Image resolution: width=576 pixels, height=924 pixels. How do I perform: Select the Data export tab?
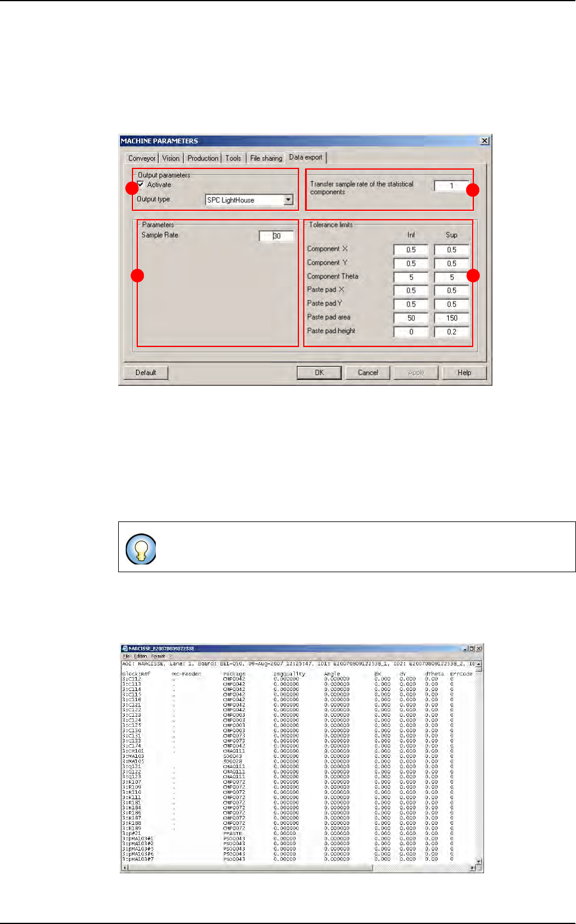pyautogui.click(x=306, y=157)
